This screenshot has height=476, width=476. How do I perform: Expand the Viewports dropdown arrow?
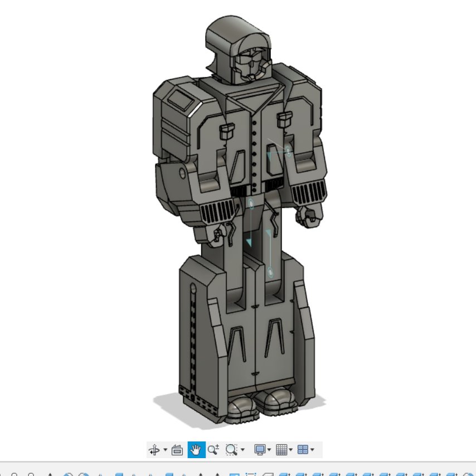[x=312, y=450]
